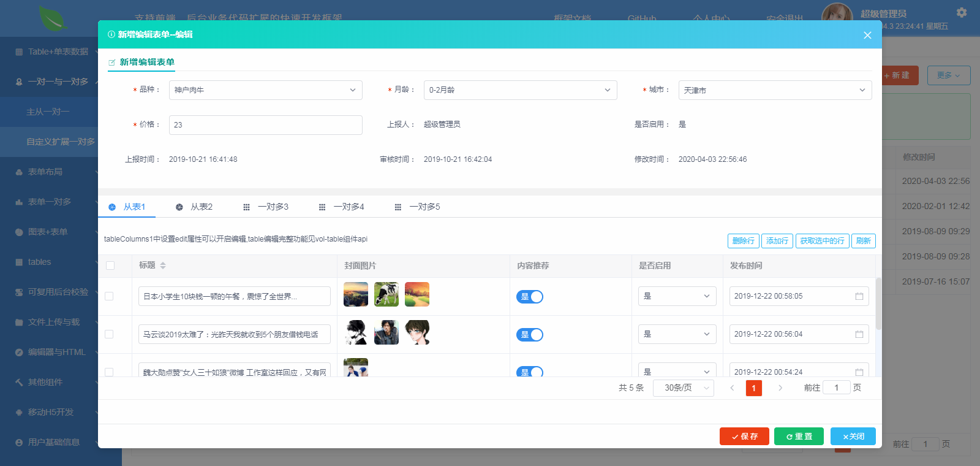Click the 价格 input field containing 23
This screenshot has height=466, width=980.
(x=266, y=125)
